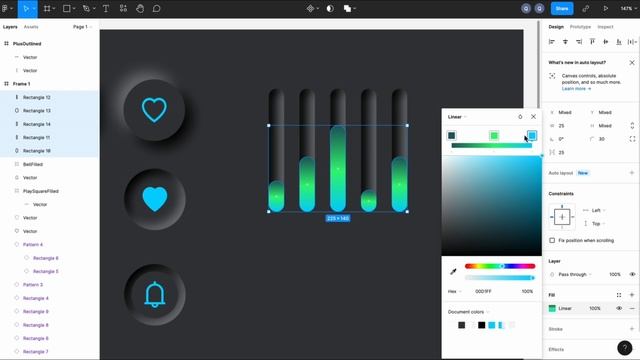Select the Comment tool
The height and width of the screenshot is (360, 640).
(x=156, y=9)
